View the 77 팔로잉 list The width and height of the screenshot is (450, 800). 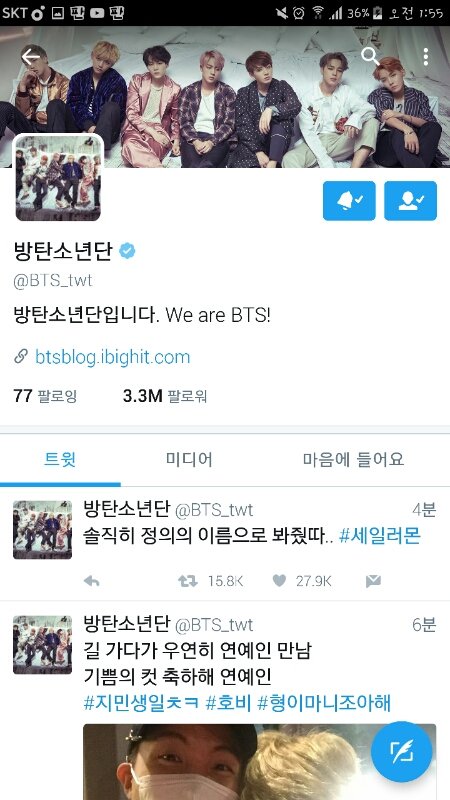coord(45,395)
